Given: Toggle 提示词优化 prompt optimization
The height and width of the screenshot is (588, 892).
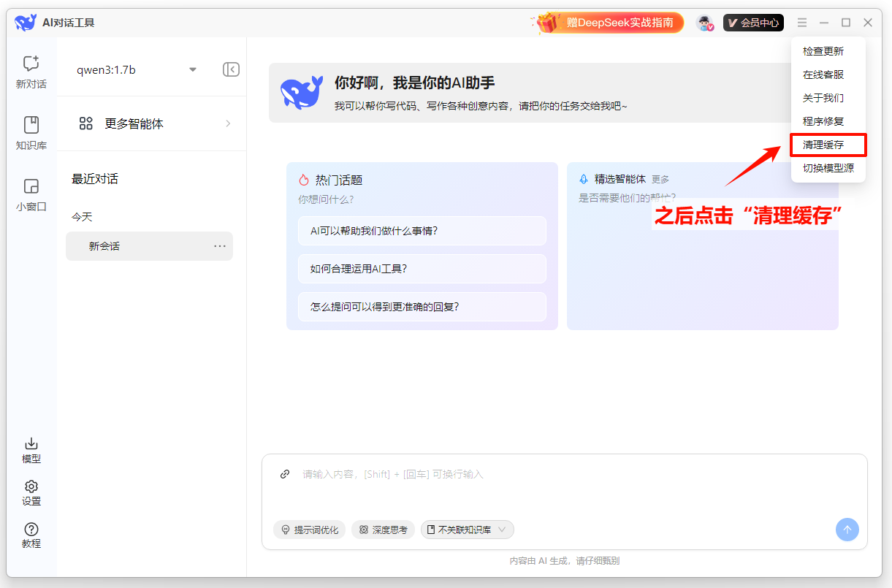Looking at the screenshot, I should [309, 530].
